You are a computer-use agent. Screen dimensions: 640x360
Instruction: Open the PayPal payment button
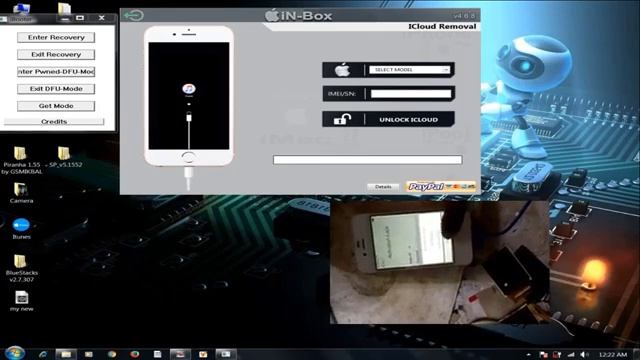click(x=441, y=187)
